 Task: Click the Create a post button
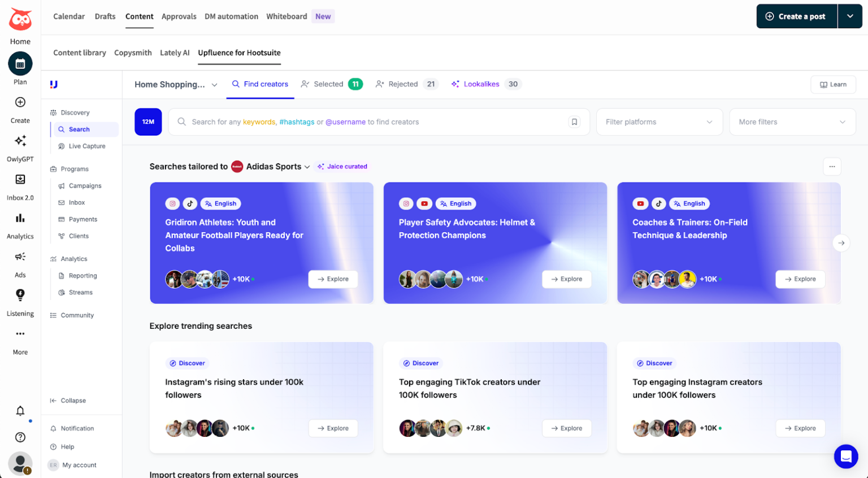click(797, 16)
